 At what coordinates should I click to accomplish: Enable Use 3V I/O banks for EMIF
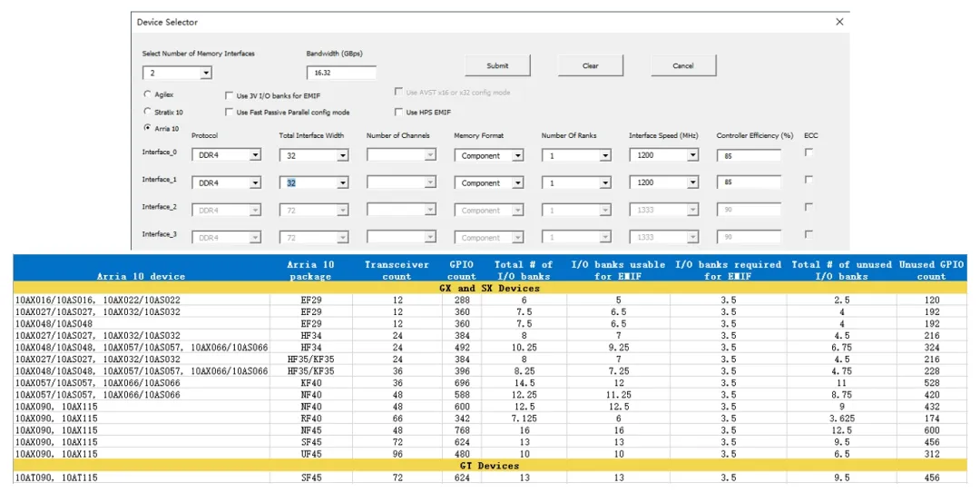pos(230,95)
